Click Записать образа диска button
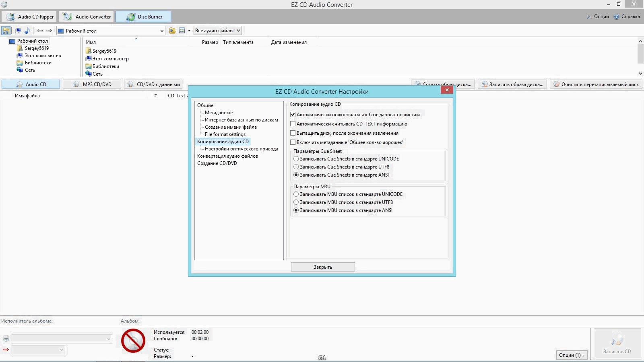The width and height of the screenshot is (644, 362). [x=512, y=84]
